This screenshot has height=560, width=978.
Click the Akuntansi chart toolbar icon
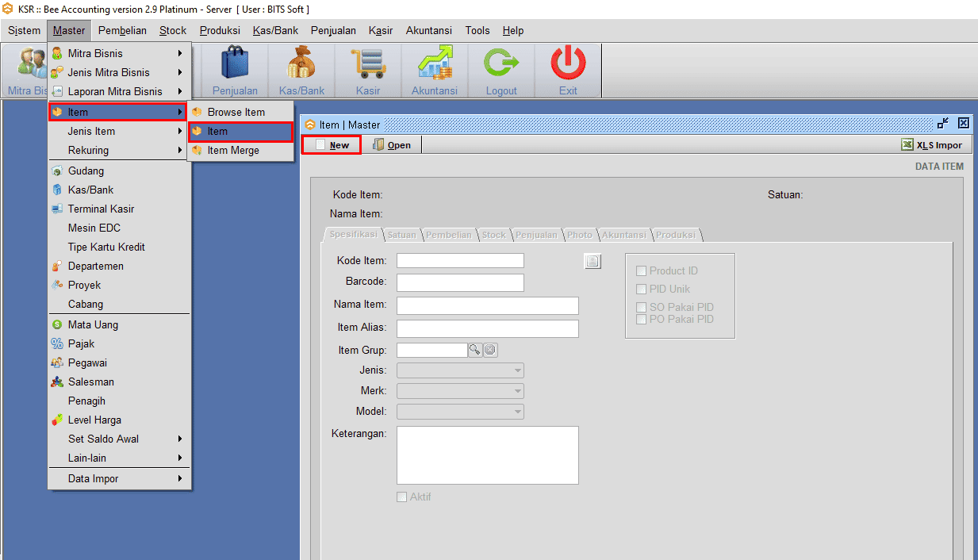coord(435,63)
